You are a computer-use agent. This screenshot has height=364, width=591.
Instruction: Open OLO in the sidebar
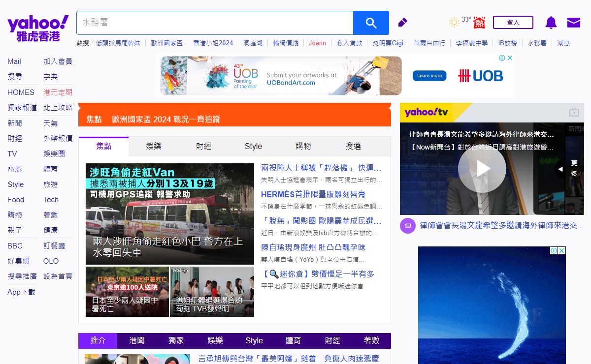[x=51, y=261]
